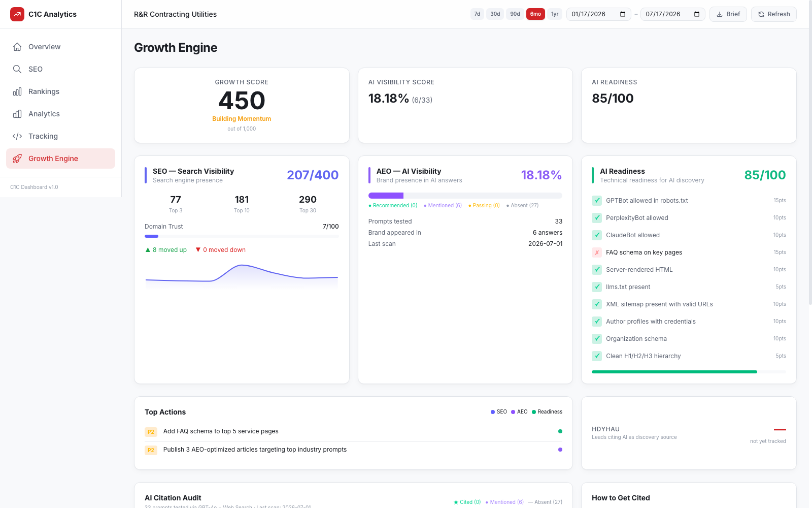
Task: Click the Growth Score value 450
Action: coord(242,101)
